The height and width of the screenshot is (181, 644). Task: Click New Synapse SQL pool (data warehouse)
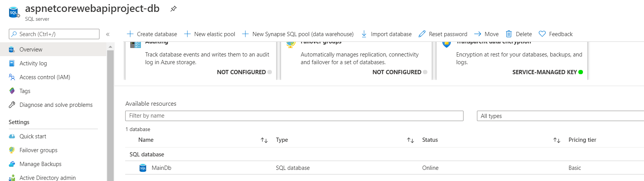(x=298, y=34)
